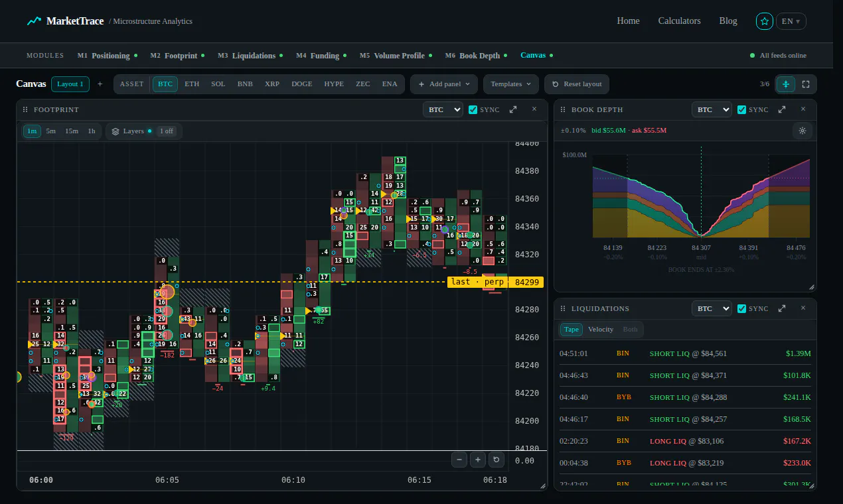Viewport: 843px width, 504px height.
Task: Expand the Footprint panel to full size
Action: (513, 109)
